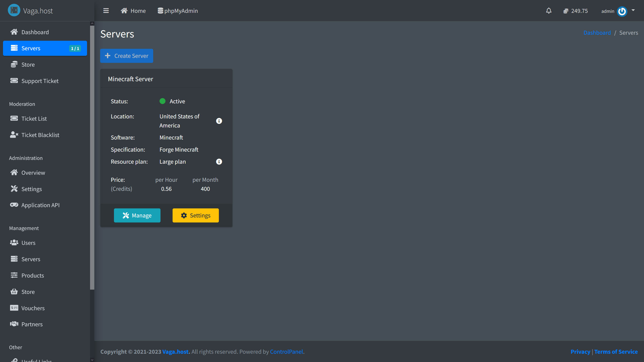
Task: Open yellow Settings button for Minecraft Server
Action: coord(195,215)
